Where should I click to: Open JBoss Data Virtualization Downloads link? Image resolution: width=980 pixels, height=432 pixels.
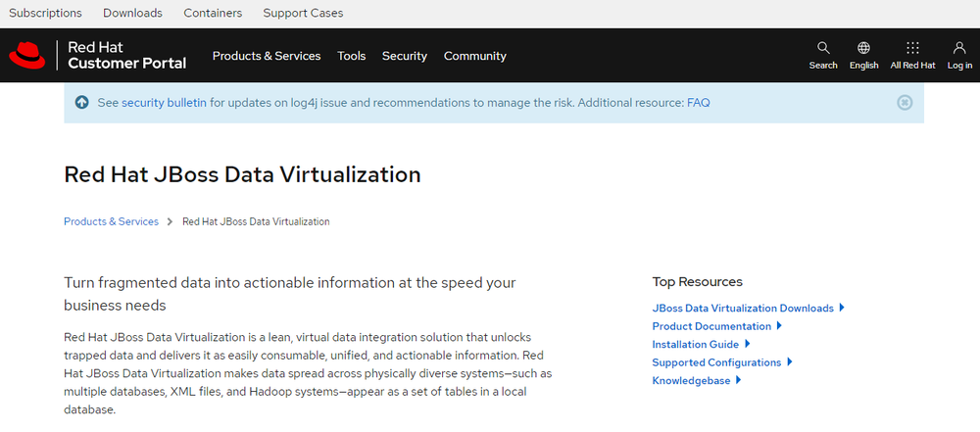tap(743, 309)
